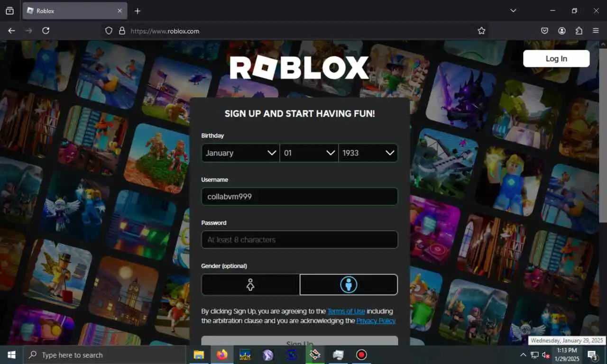Minimize the Firefox window
The width and height of the screenshot is (607, 364).
point(552,10)
